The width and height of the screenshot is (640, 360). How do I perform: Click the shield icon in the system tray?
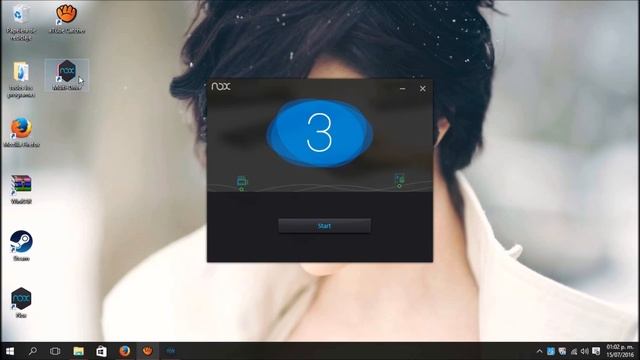pyautogui.click(x=562, y=351)
